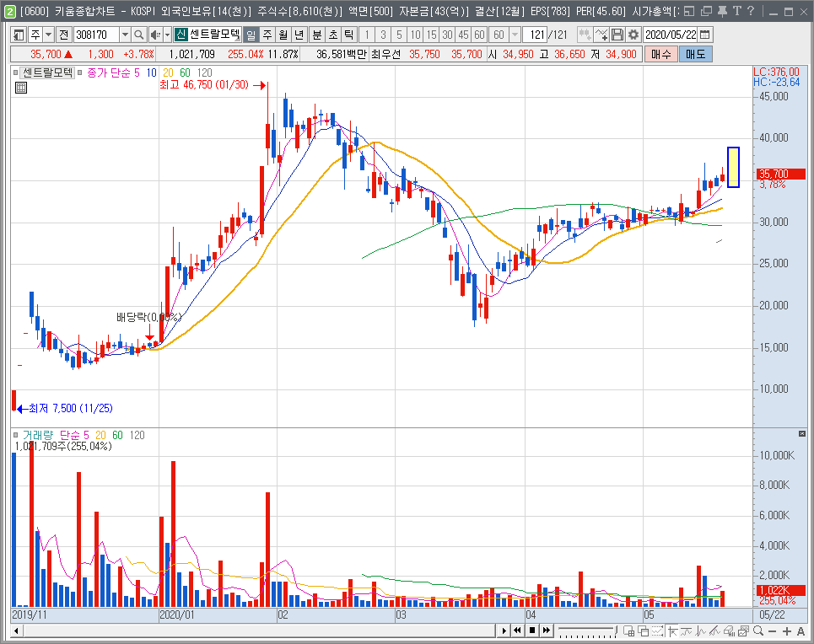The image size is (814, 644).
Task: Click the dotted area selection chart icon
Action: pyautogui.click(x=658, y=631)
